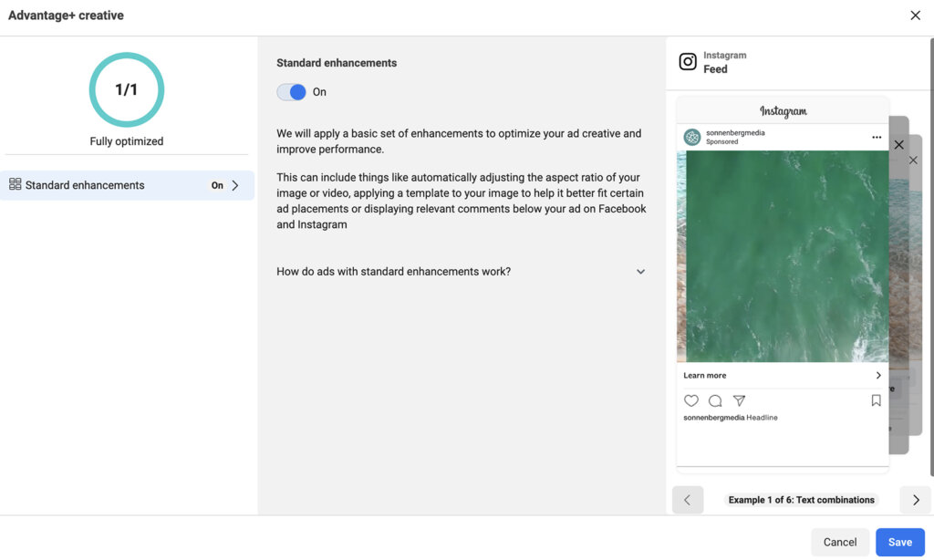Click the Instagram logo icon

pos(688,62)
